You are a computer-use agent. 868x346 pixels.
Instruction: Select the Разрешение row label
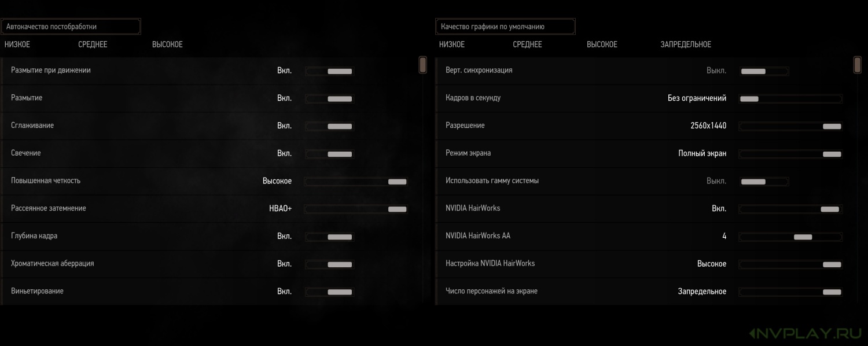coord(465,126)
